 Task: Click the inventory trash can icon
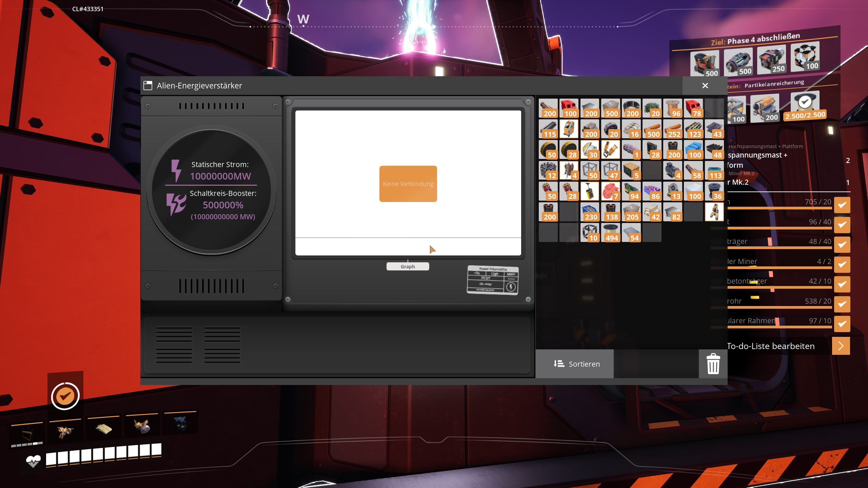pyautogui.click(x=713, y=364)
